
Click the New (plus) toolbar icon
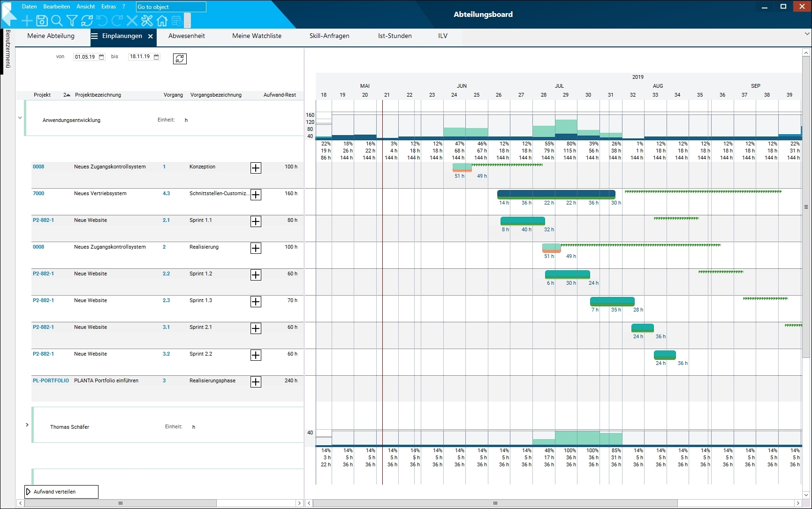pyautogui.click(x=27, y=21)
